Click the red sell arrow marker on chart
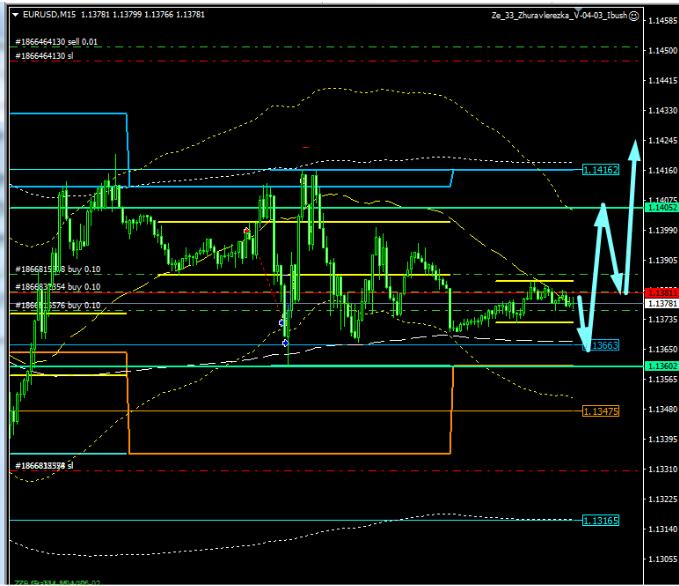 246,230
